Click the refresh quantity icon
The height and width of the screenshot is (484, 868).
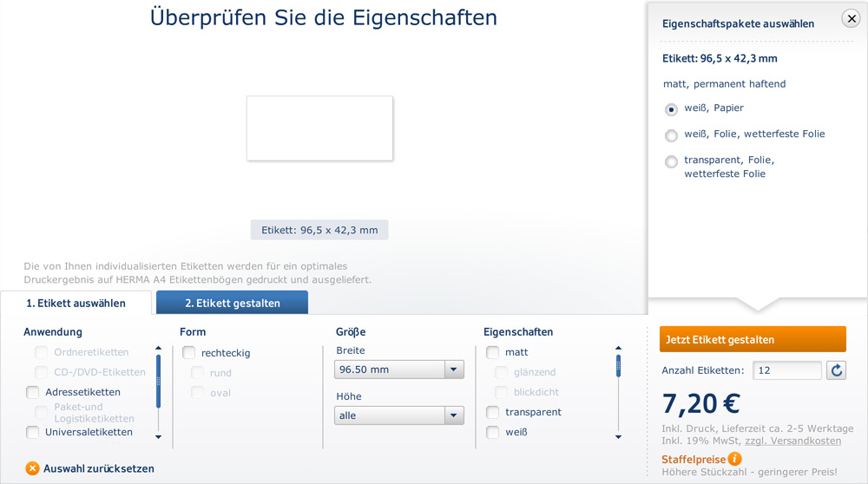(x=836, y=370)
